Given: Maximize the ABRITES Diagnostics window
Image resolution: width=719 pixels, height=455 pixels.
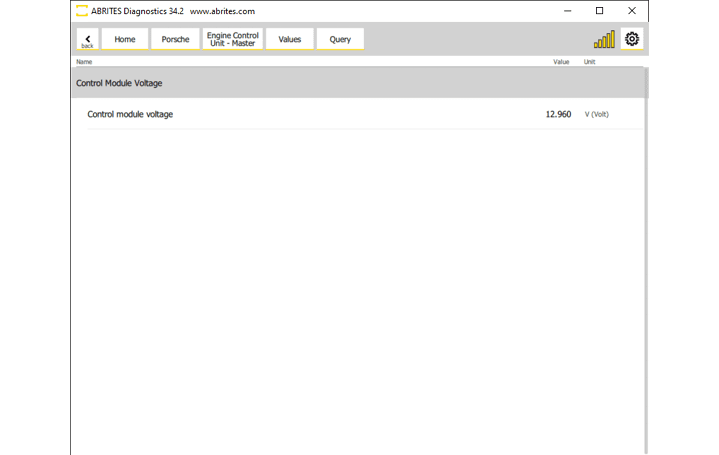Looking at the screenshot, I should tap(599, 11).
